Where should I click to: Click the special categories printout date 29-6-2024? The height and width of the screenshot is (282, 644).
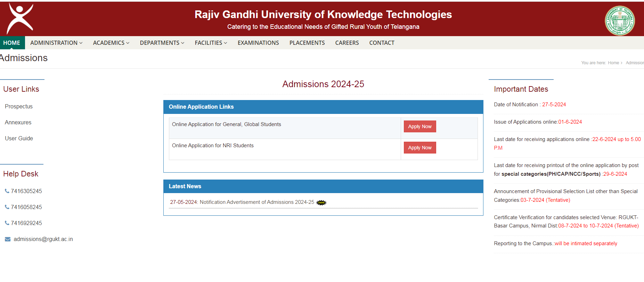[x=615, y=174]
